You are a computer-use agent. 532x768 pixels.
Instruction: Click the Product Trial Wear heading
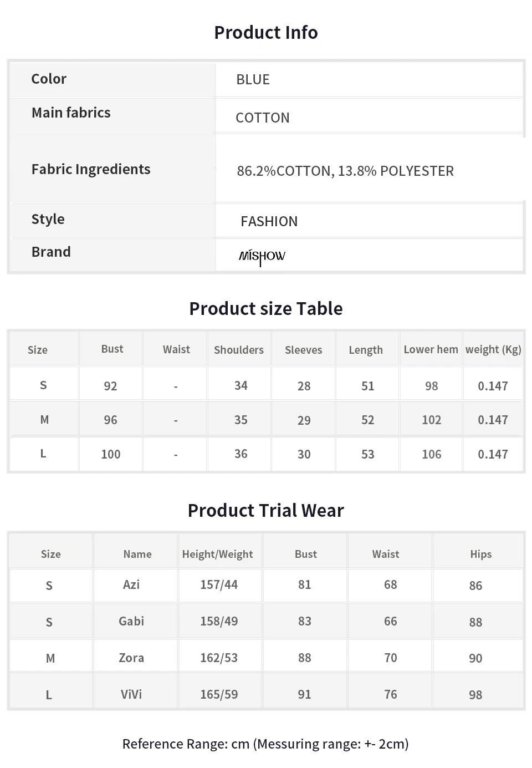[x=266, y=510]
